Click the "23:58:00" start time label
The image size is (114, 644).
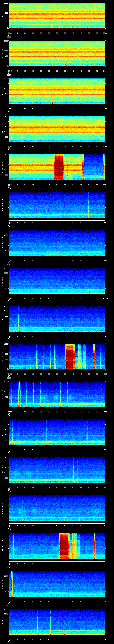[x=9, y=260]
